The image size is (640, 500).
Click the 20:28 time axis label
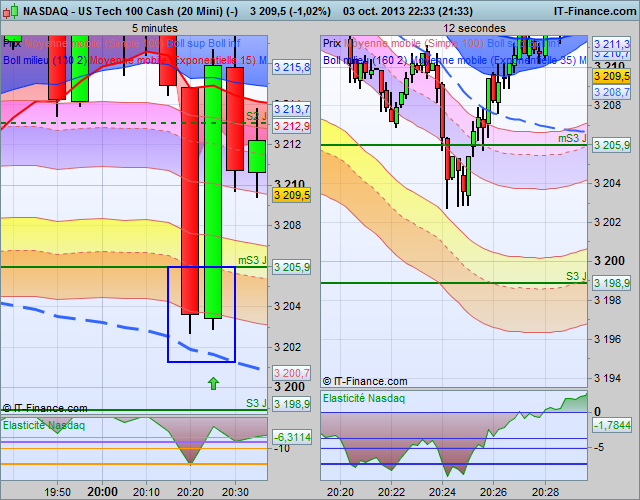coord(545,492)
